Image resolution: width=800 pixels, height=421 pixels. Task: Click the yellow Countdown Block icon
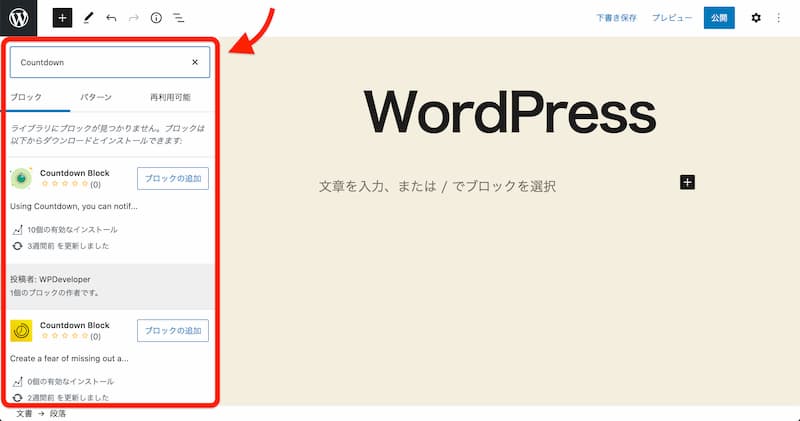(21, 331)
